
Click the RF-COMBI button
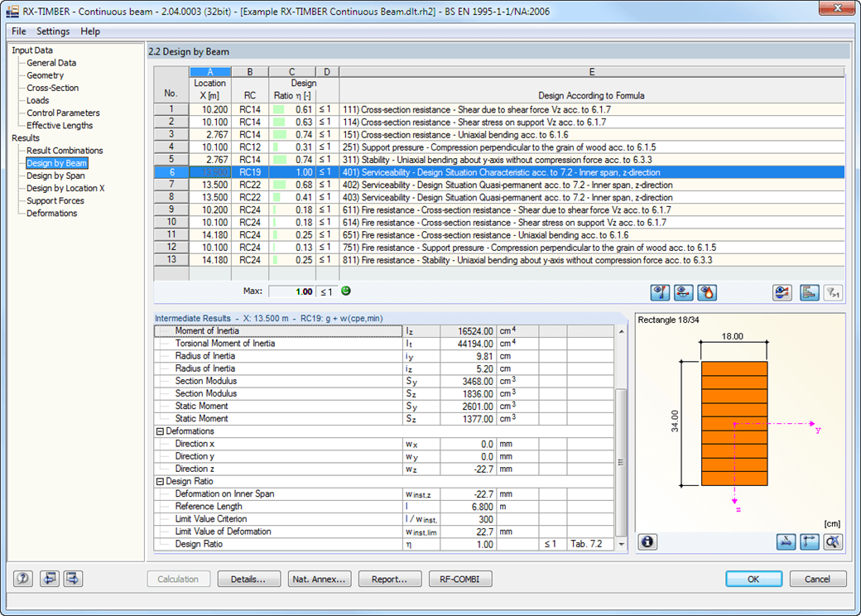pyautogui.click(x=460, y=579)
